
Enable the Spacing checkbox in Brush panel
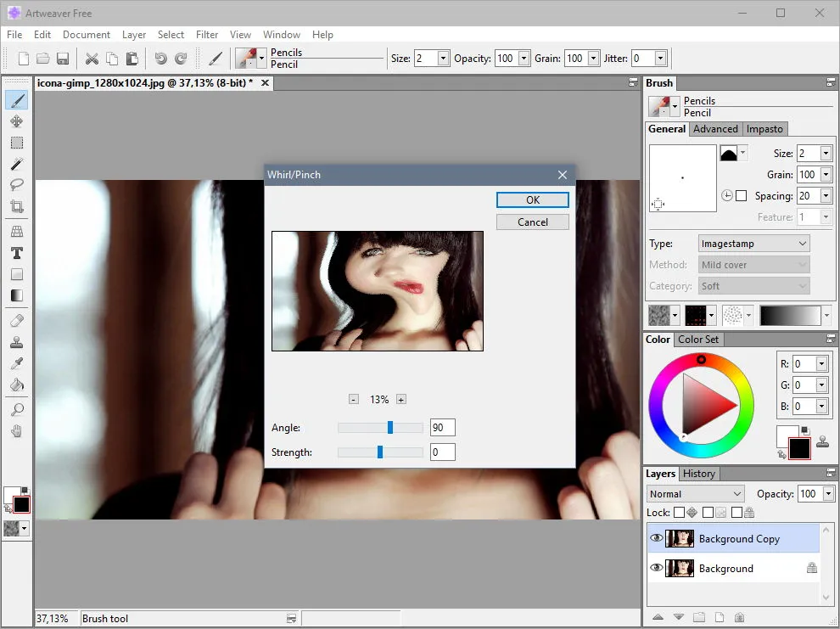tap(742, 195)
